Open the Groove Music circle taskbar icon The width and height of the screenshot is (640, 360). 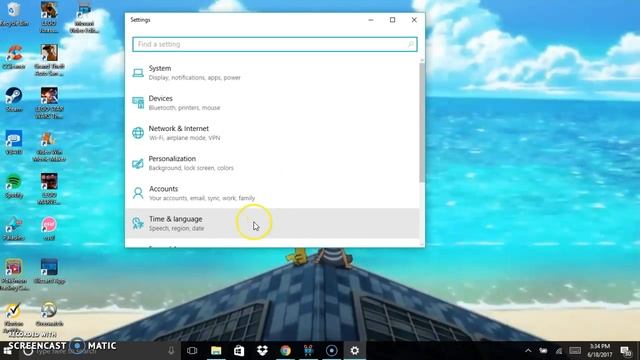[331, 351]
